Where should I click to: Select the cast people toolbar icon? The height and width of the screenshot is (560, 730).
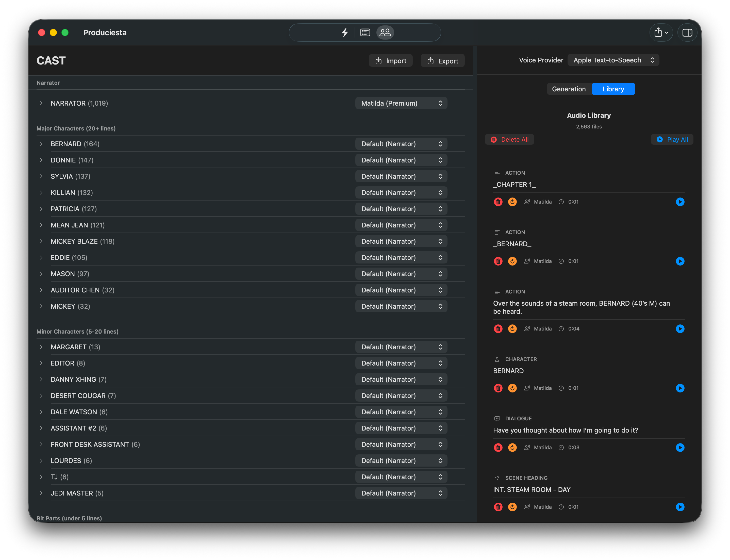click(385, 32)
